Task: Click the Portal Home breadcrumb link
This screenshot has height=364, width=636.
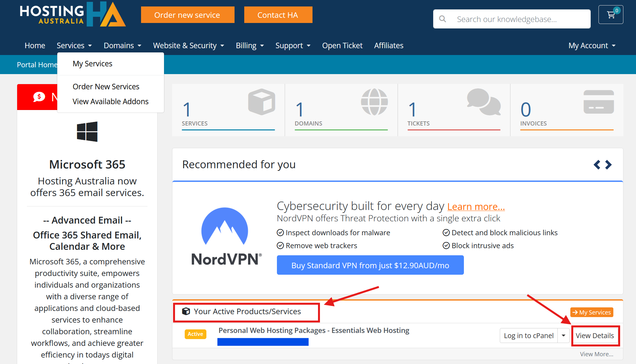Action: [37, 65]
